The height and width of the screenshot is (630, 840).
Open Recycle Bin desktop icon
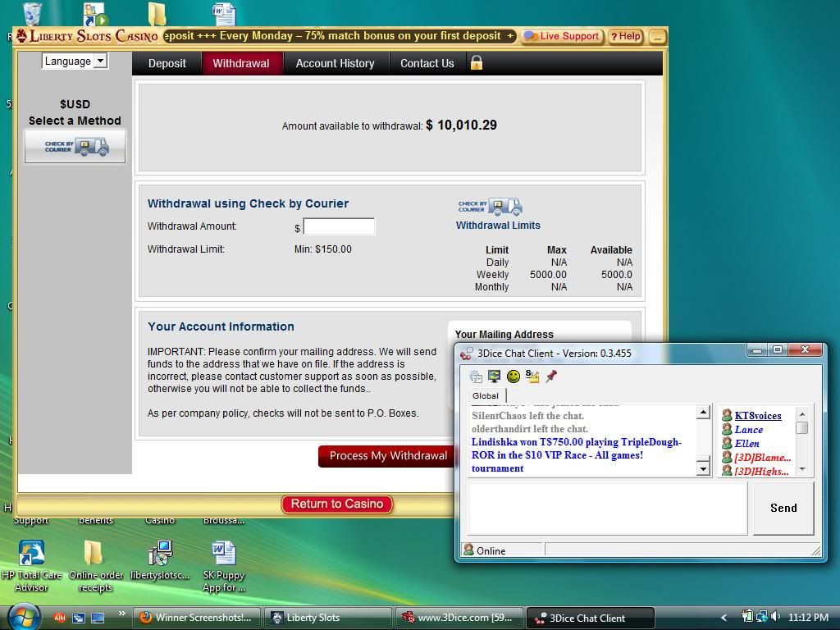[x=32, y=13]
